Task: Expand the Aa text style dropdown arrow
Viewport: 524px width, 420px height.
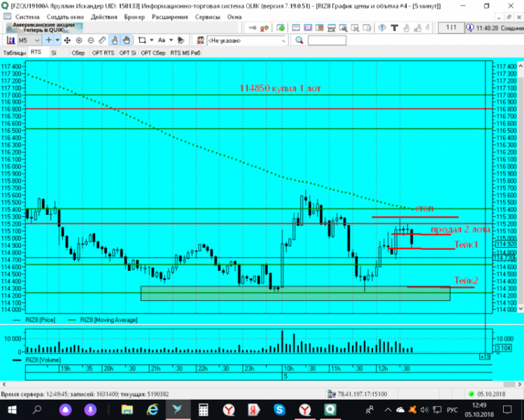Action: [171, 41]
